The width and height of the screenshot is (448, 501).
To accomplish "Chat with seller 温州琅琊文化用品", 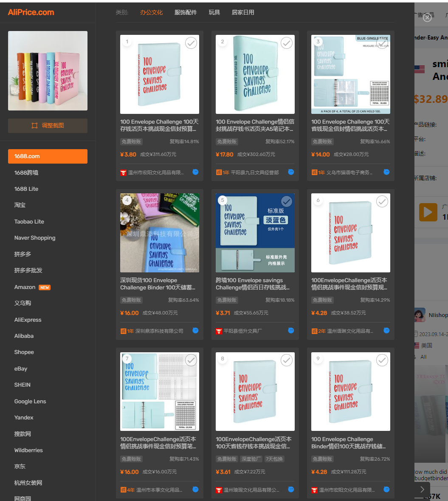I will (291, 489).
